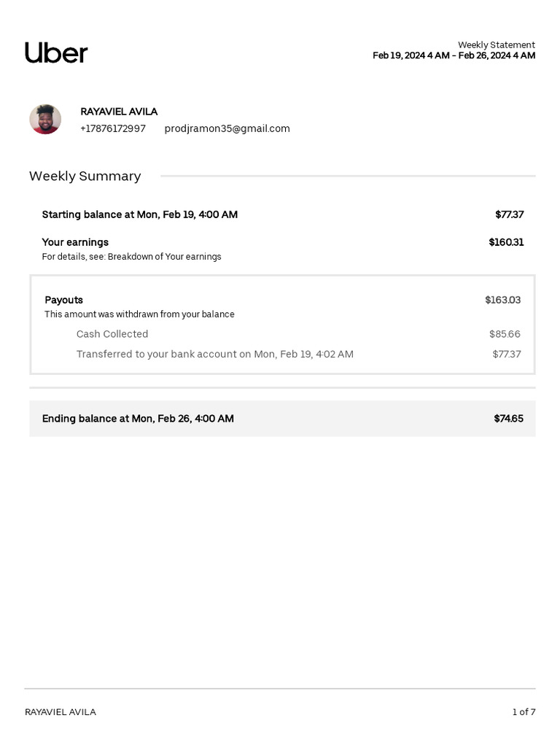Click the Ending balance label
The image size is (560, 747).
point(138,419)
